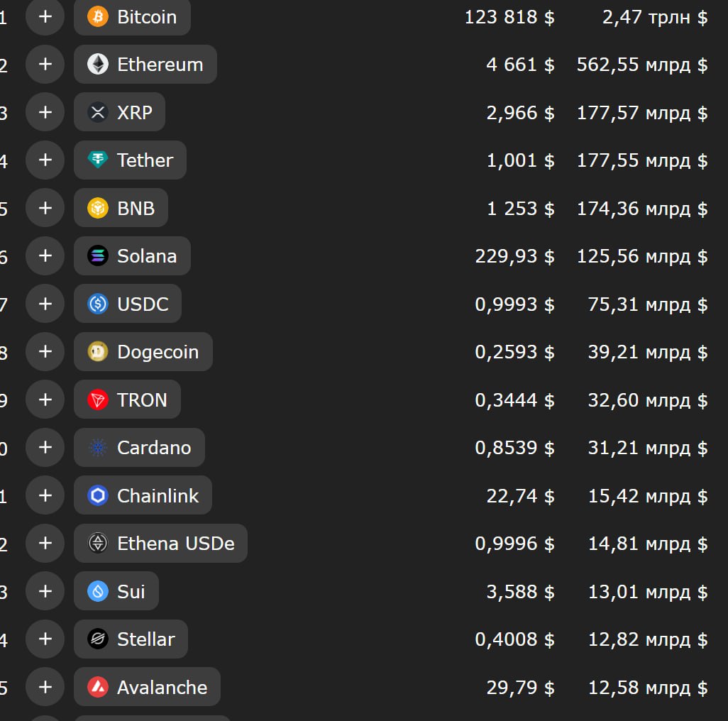Click the Solana logo icon

(98, 256)
